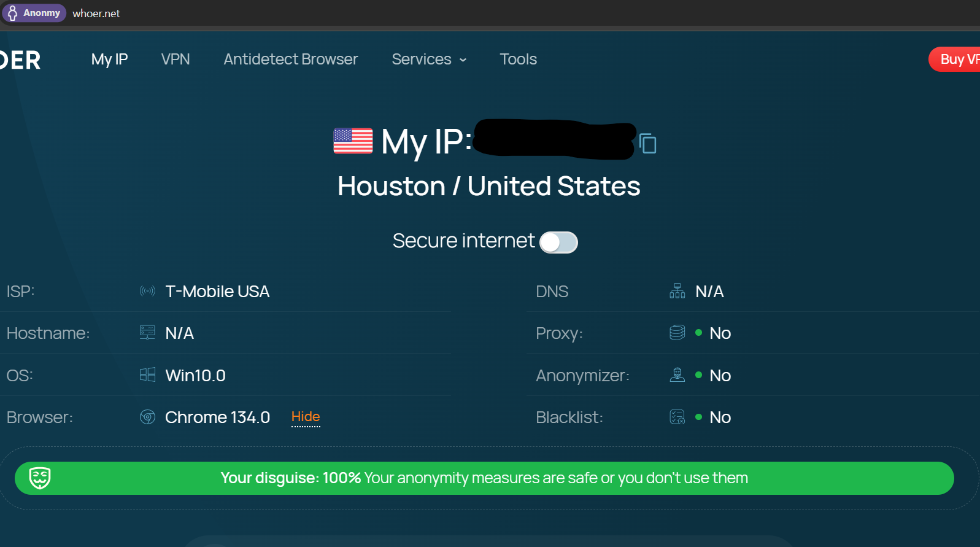Open the My IP nav item
980x547 pixels.
pyautogui.click(x=109, y=60)
